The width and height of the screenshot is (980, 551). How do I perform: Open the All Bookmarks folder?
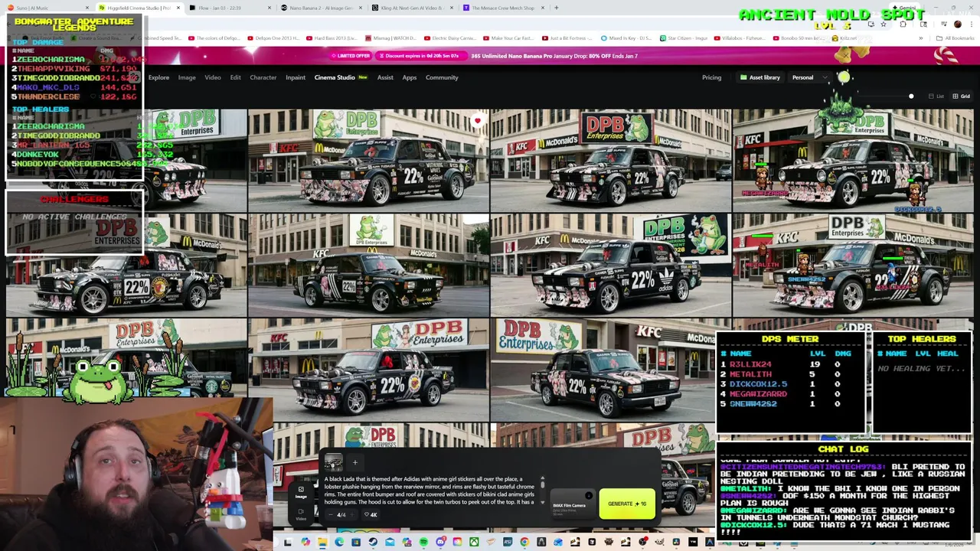click(x=955, y=38)
